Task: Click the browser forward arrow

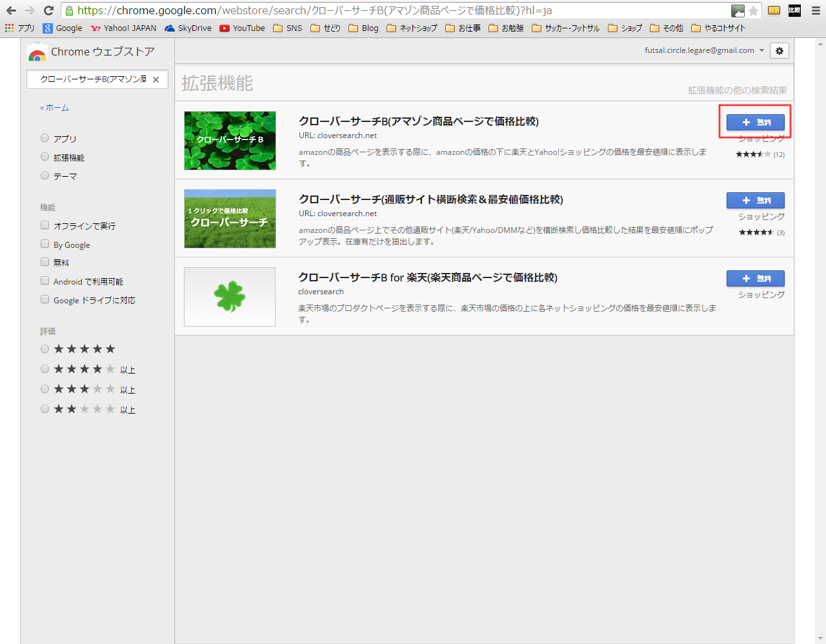Action: point(30,10)
